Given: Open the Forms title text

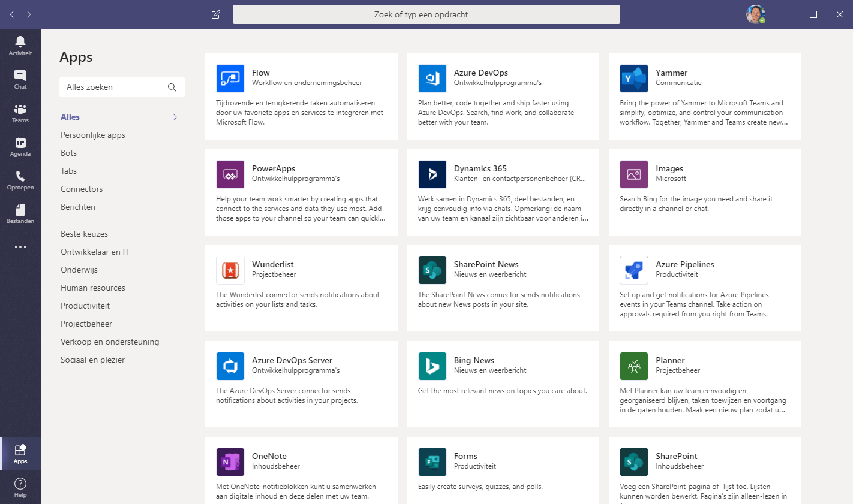Looking at the screenshot, I should click(x=466, y=456).
